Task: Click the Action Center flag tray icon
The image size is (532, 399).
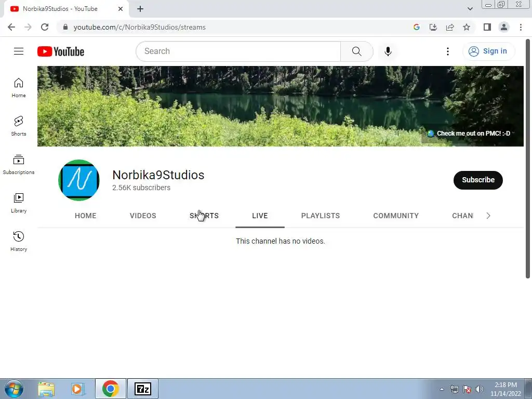Action: click(467, 389)
